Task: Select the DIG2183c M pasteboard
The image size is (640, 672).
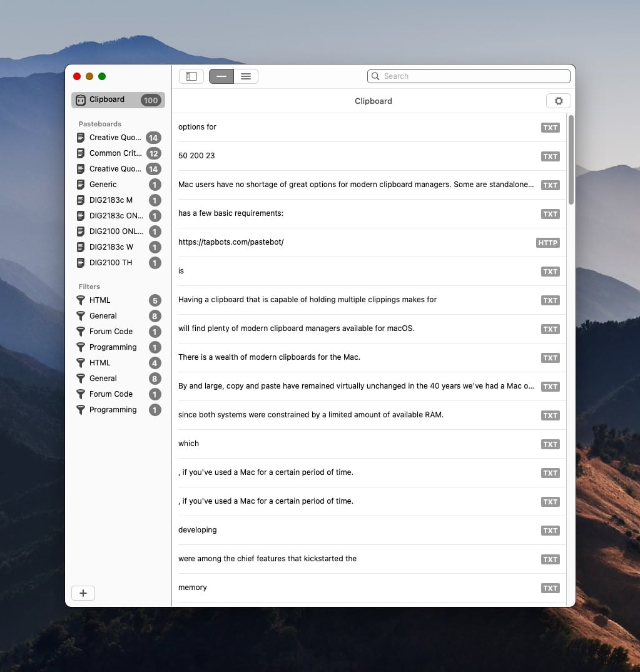Action: pos(111,200)
